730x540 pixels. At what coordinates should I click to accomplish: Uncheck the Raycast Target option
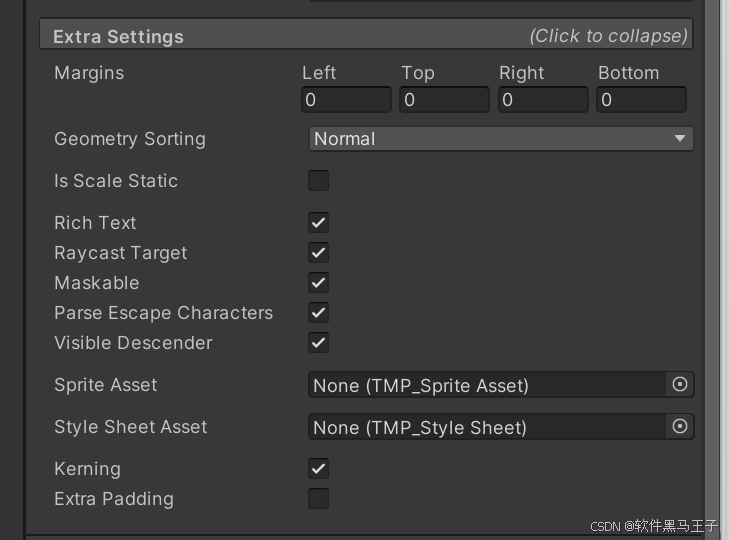point(318,253)
